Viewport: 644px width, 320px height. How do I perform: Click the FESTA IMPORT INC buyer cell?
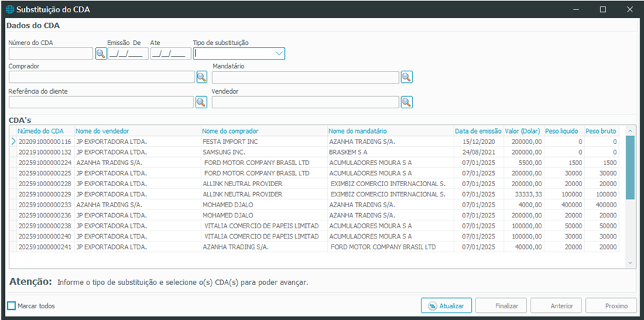click(264, 141)
